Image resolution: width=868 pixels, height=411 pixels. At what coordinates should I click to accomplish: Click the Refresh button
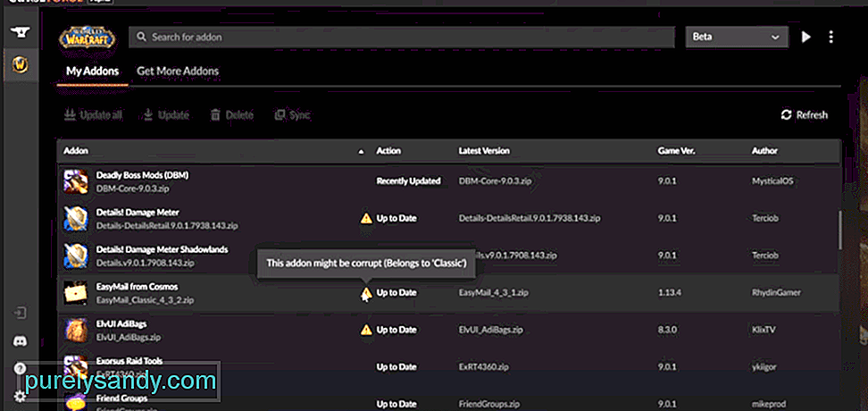coord(805,115)
